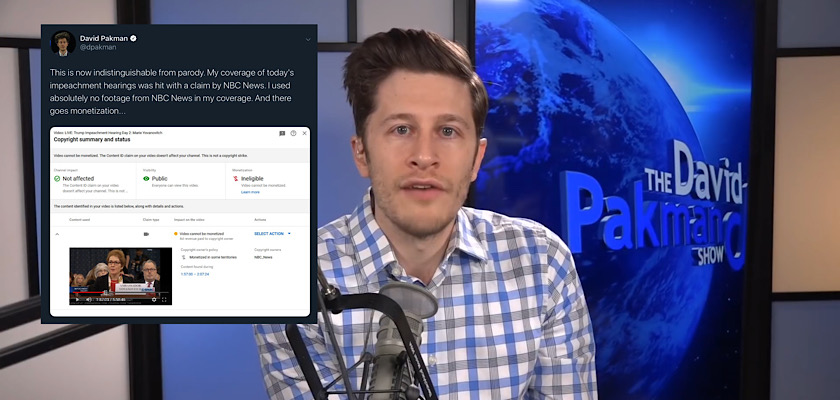The image size is (840, 400).
Task: Click the Content used column header
Action: coord(80,220)
